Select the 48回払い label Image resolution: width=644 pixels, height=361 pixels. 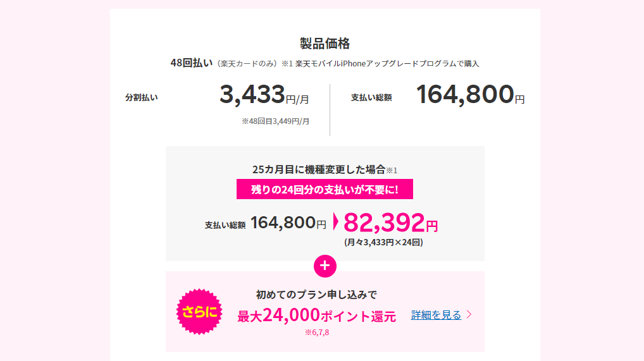tap(192, 63)
